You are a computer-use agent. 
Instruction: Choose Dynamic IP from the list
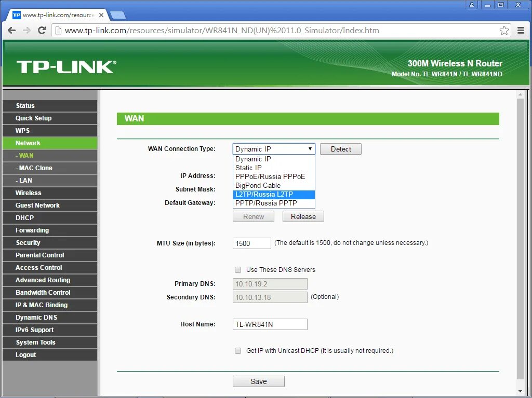pos(274,159)
